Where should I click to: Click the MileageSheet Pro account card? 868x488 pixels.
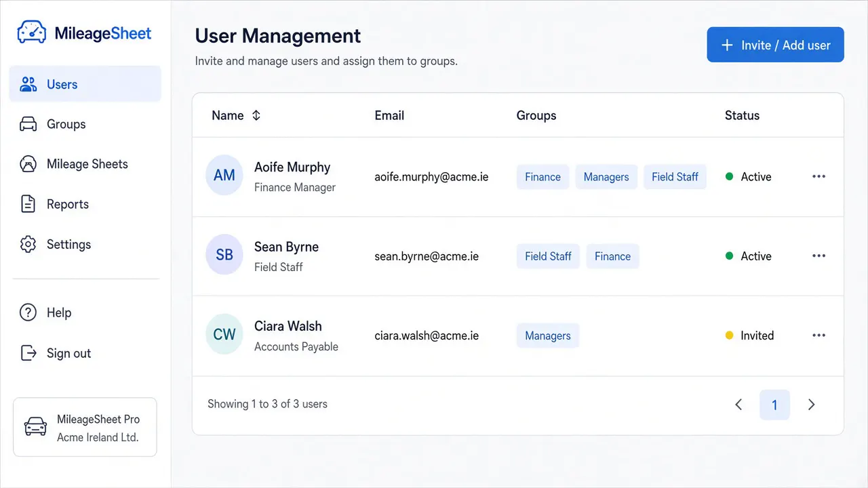[x=85, y=427]
